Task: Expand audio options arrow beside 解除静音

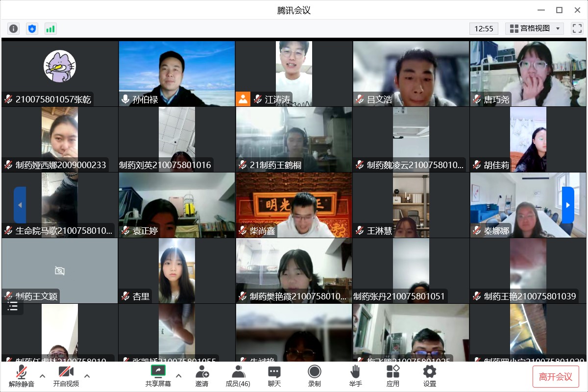Action: 42,376
